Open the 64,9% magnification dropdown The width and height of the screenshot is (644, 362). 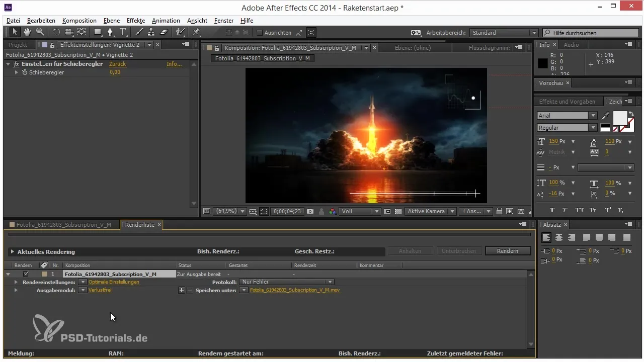230,212
